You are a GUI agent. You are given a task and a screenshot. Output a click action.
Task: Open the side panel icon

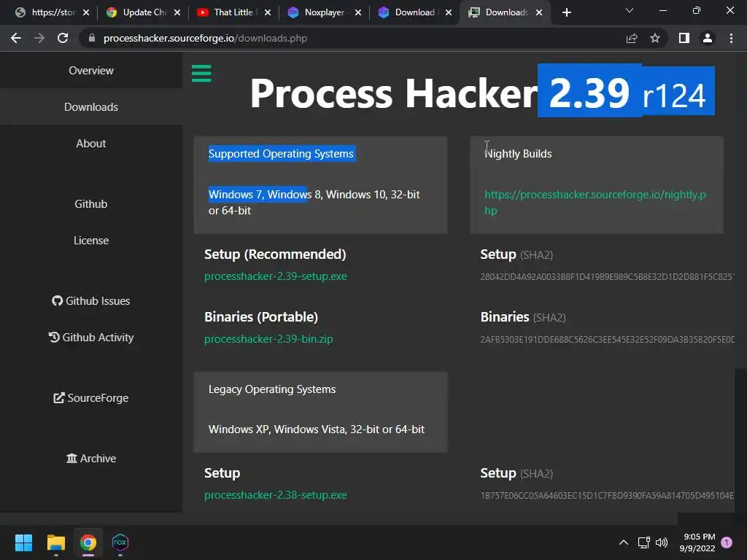(x=684, y=38)
